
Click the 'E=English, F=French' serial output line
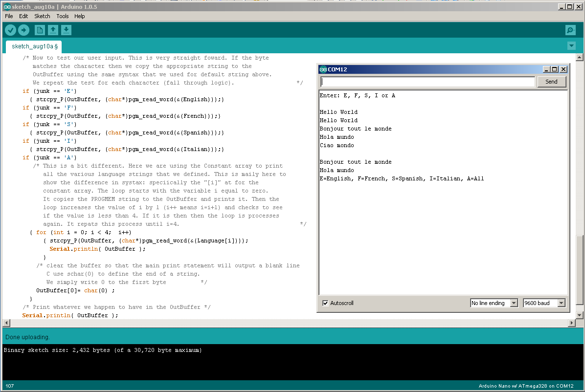tap(402, 179)
